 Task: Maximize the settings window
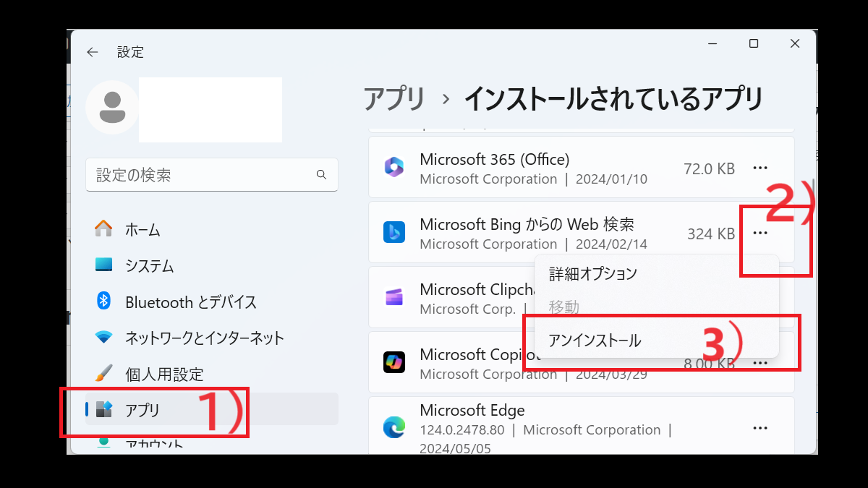tap(754, 44)
